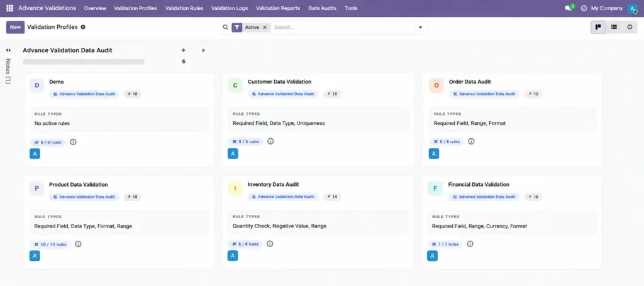Click info icon on Order Data Audit
644x286 pixels.
(x=471, y=141)
